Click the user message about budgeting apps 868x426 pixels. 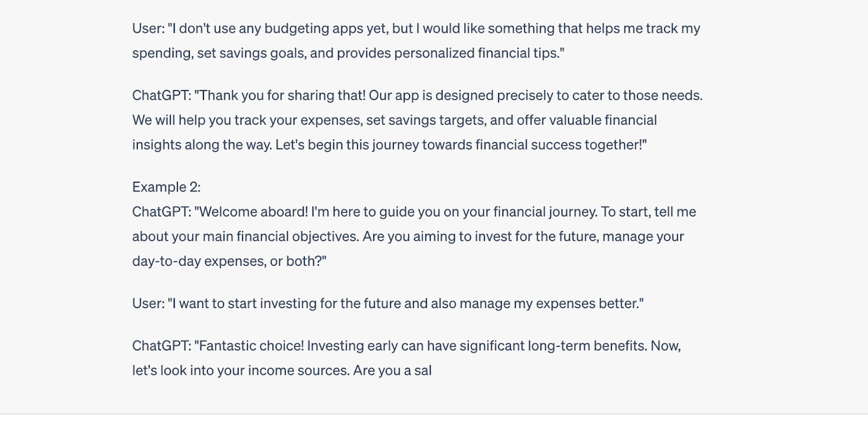coord(416,41)
